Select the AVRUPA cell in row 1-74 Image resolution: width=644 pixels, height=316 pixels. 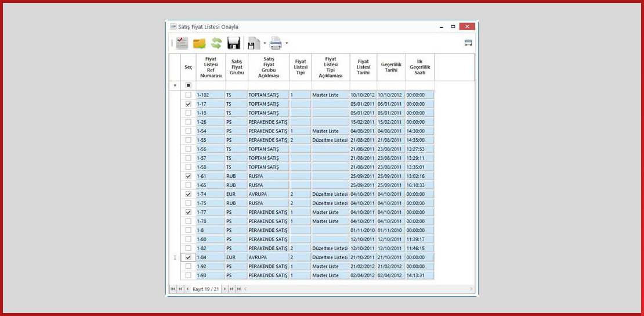click(x=269, y=194)
